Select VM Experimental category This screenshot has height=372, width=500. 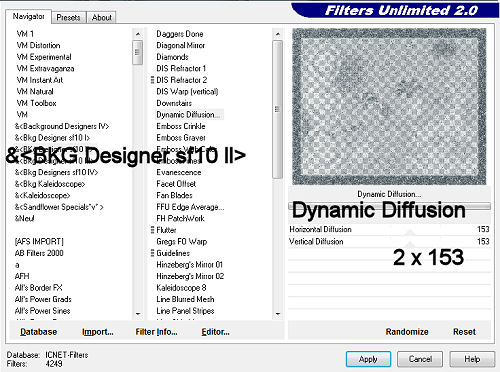(44, 57)
